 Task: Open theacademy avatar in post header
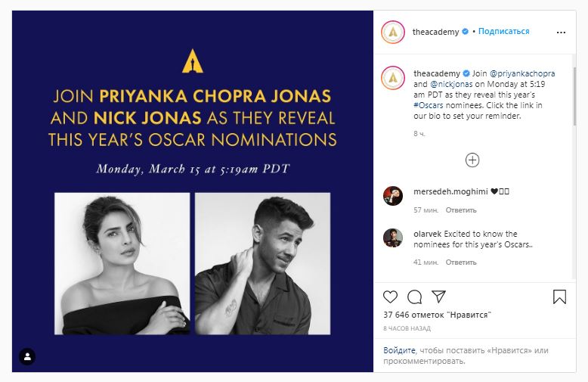click(x=393, y=32)
